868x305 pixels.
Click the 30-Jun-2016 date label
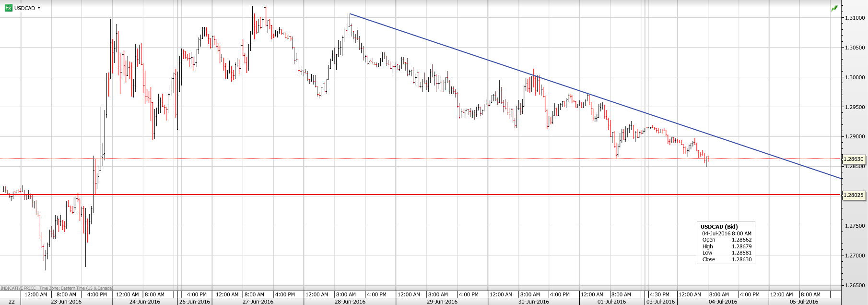[534, 302]
